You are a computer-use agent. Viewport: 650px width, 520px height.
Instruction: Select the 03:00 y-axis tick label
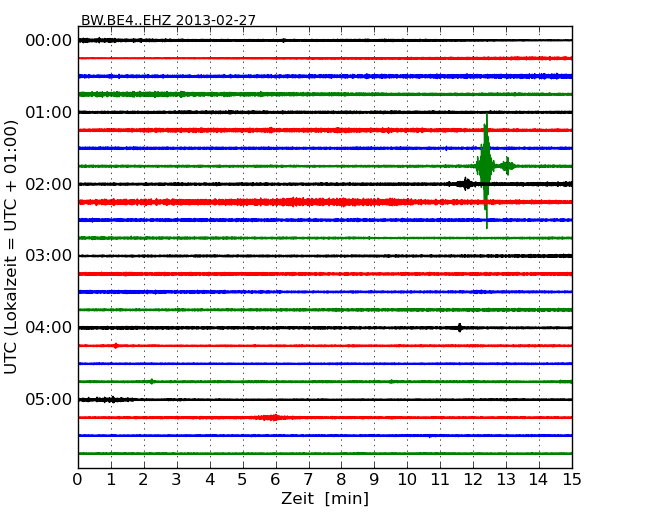[48, 256]
